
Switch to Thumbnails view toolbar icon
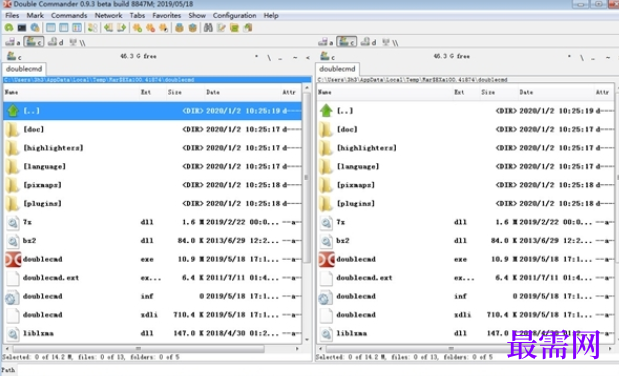(x=77, y=28)
